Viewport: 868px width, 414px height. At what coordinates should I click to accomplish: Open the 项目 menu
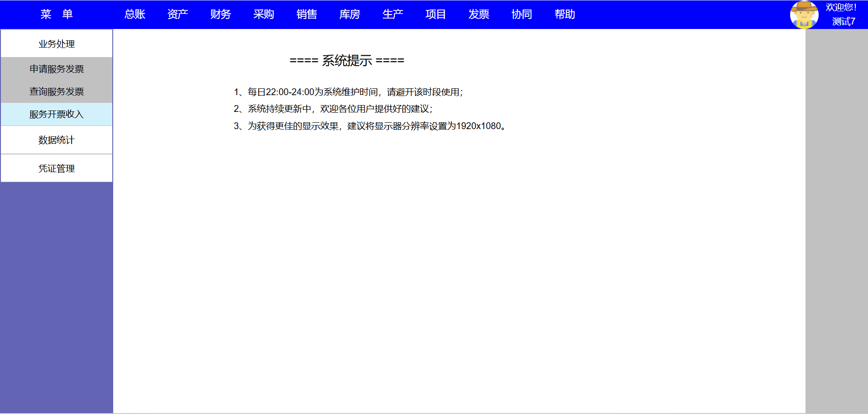tap(436, 14)
